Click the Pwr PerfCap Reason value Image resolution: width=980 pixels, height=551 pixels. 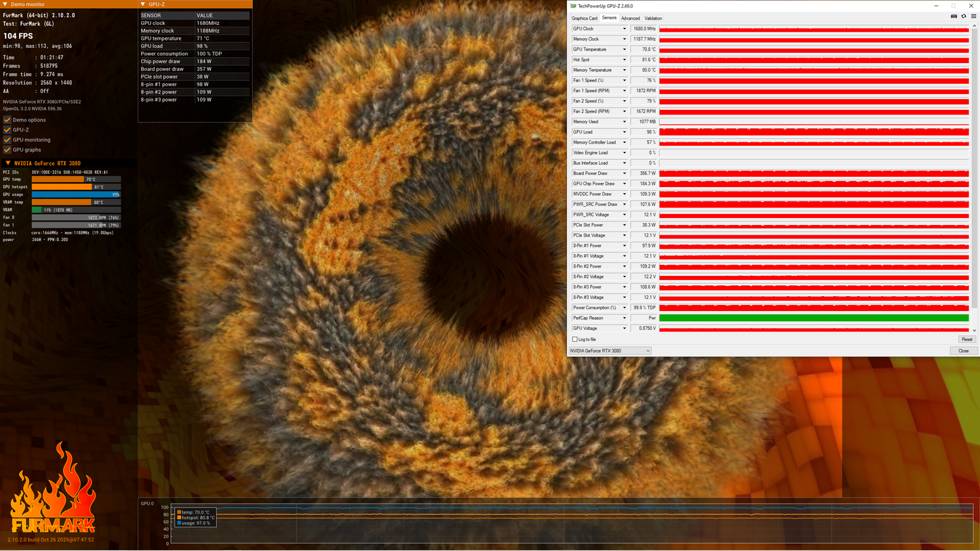pyautogui.click(x=644, y=318)
